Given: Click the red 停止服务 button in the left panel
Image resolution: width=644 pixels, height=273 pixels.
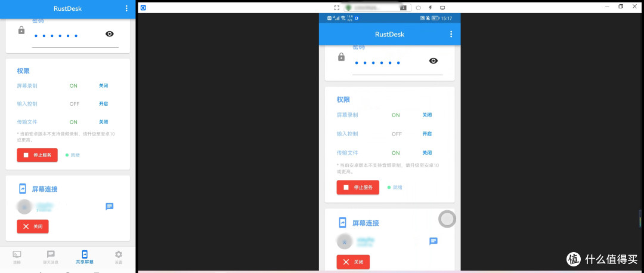Looking at the screenshot, I should coord(38,155).
